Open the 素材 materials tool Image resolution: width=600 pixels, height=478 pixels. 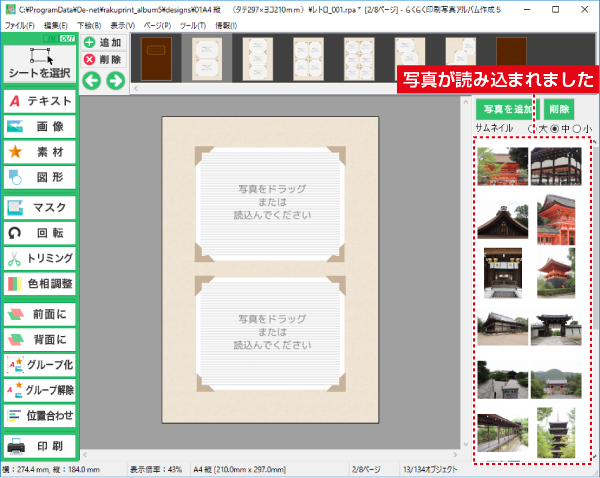tap(39, 152)
